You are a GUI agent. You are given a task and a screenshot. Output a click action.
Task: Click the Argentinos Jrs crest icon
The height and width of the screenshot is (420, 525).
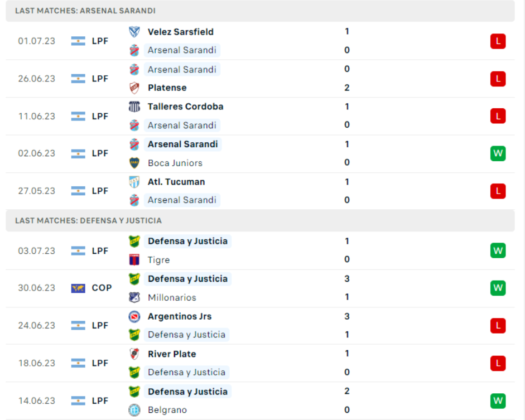click(x=134, y=316)
